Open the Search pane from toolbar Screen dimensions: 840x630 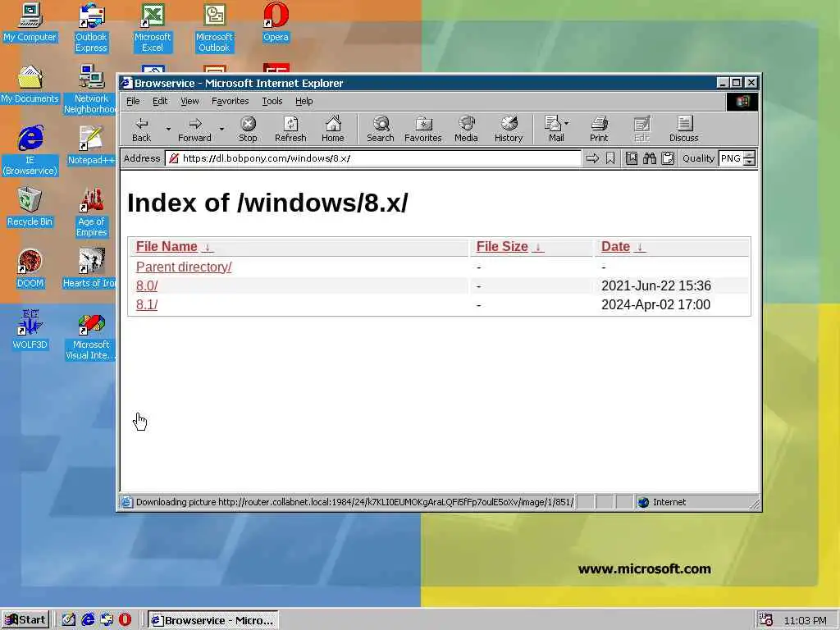click(381, 129)
